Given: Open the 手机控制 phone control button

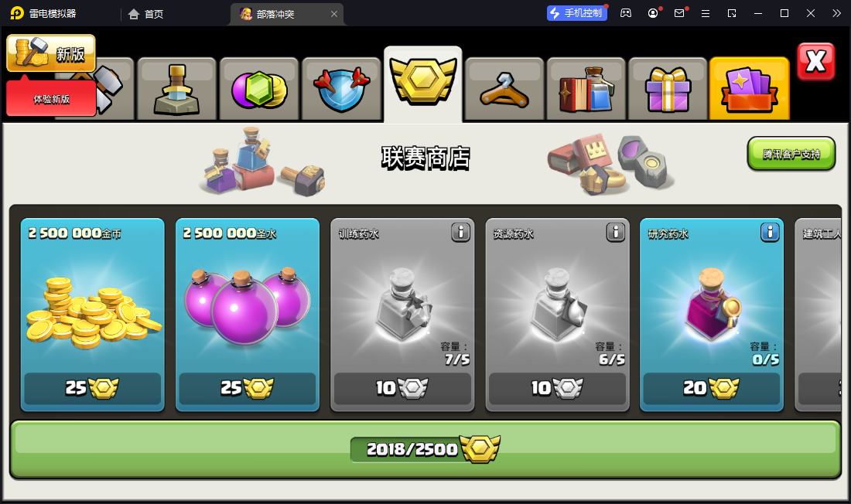Looking at the screenshot, I should (577, 13).
